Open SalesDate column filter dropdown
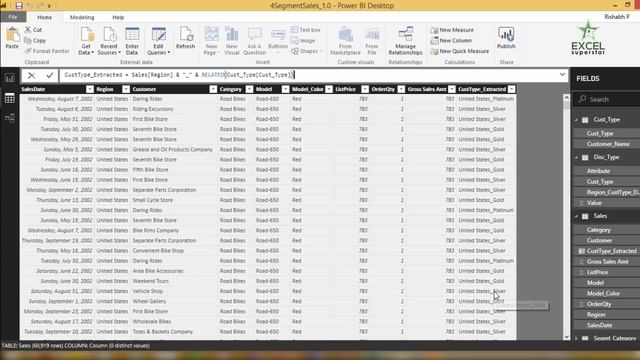The width and height of the screenshot is (640, 360). tap(90, 89)
